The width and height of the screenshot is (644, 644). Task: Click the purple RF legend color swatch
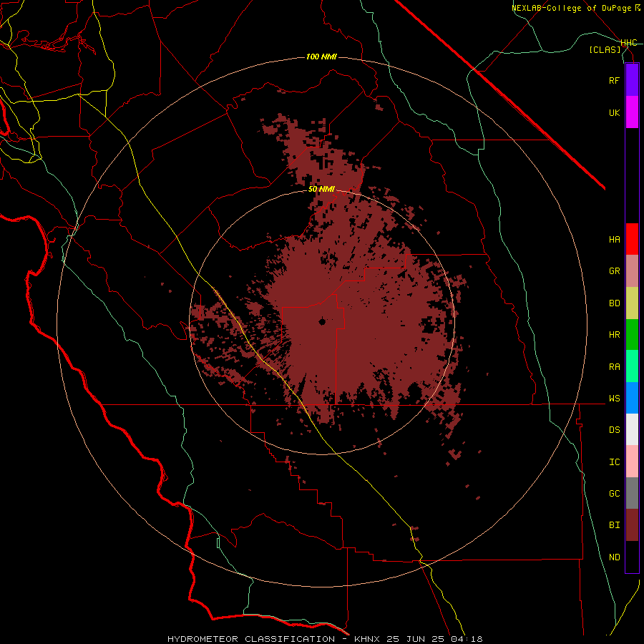point(632,80)
